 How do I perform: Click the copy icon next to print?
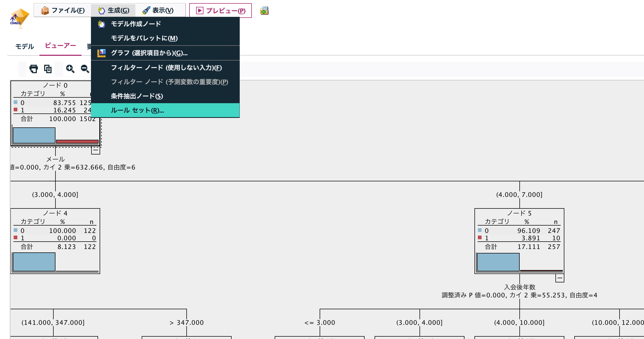(x=47, y=69)
